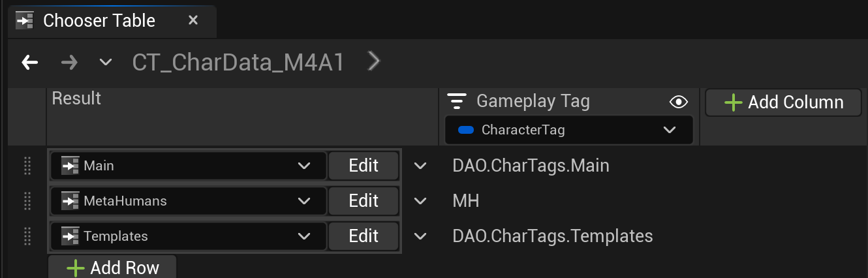868x278 pixels.
Task: Click the Add Column button
Action: point(783,102)
